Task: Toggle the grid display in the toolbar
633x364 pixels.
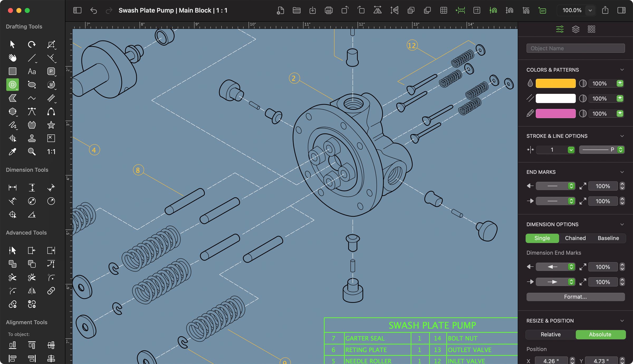Action: [x=444, y=11]
